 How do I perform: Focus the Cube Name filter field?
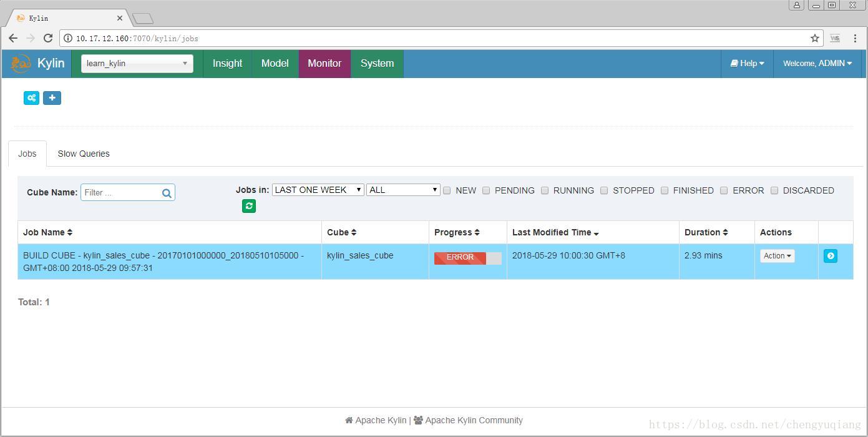pos(128,192)
